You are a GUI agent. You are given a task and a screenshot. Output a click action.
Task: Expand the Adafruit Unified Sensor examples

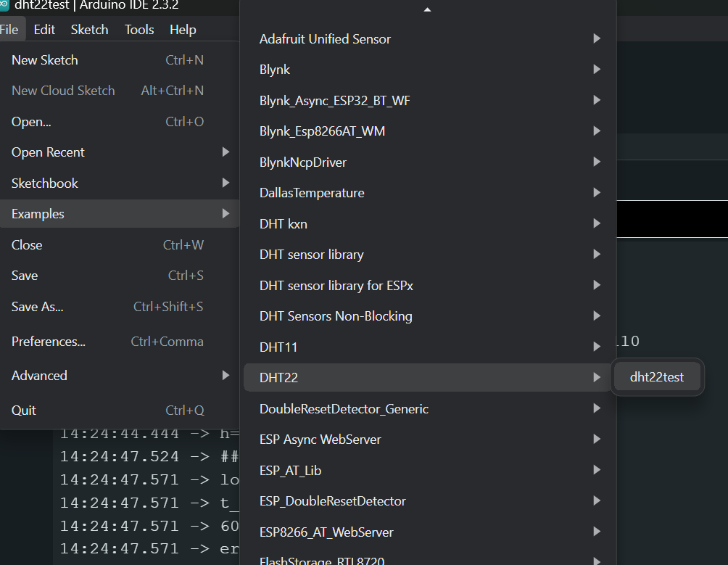428,38
